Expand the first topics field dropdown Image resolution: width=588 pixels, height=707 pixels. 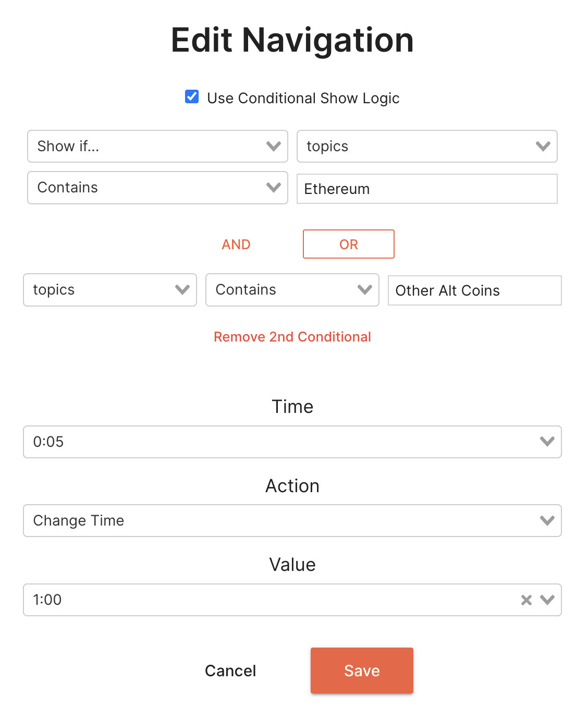pyautogui.click(x=427, y=146)
